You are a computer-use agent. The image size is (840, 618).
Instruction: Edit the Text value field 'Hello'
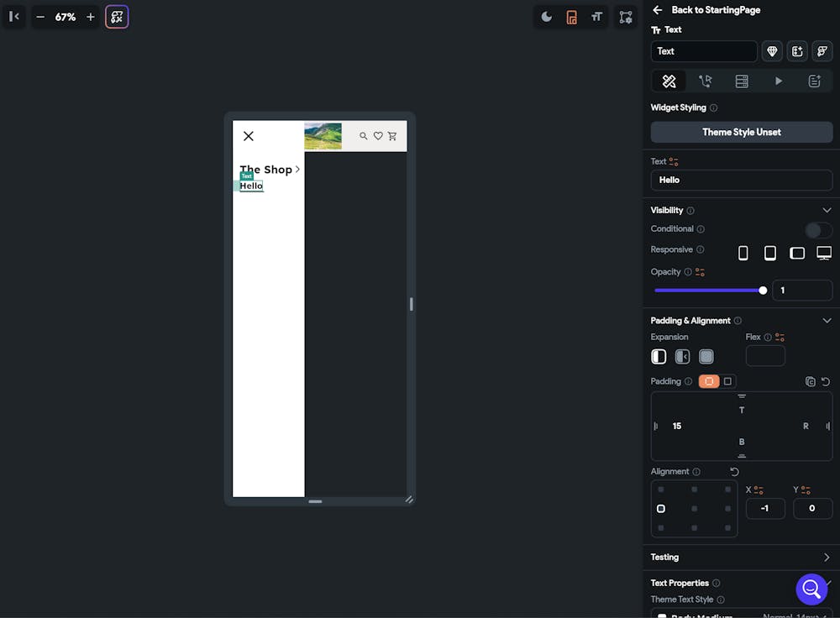click(x=742, y=180)
